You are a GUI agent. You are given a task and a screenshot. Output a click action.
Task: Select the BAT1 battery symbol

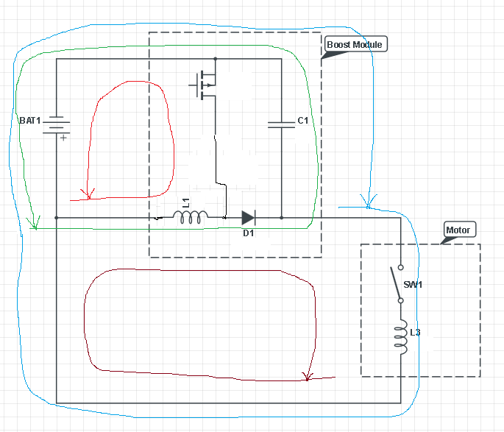click(56, 124)
